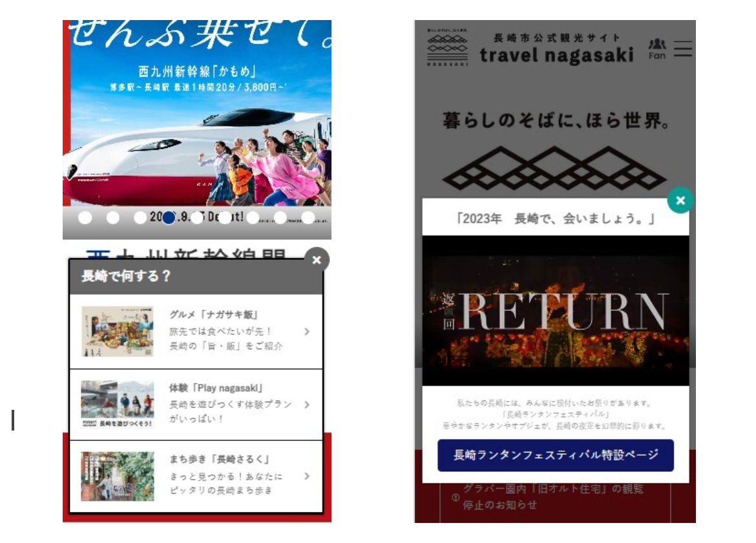756x543 pixels.
Task: Open the hamburger menu on travel nagasaki
Action: [x=683, y=48]
